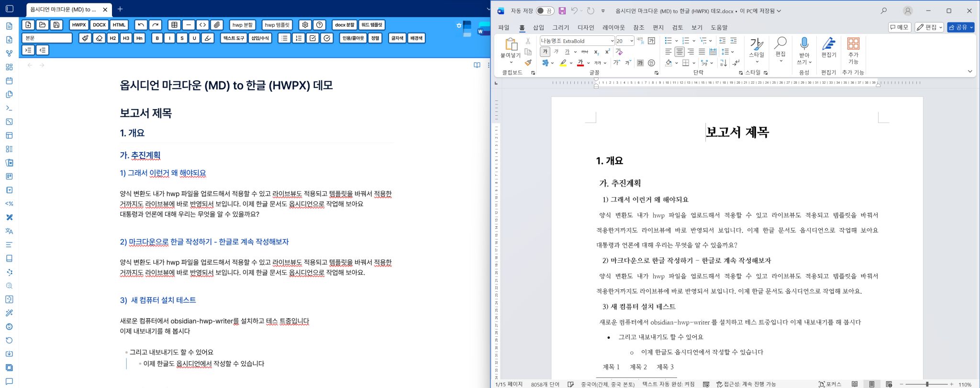980x388 pixels.
Task: Click the paperclip attachment icon
Action: click(217, 25)
